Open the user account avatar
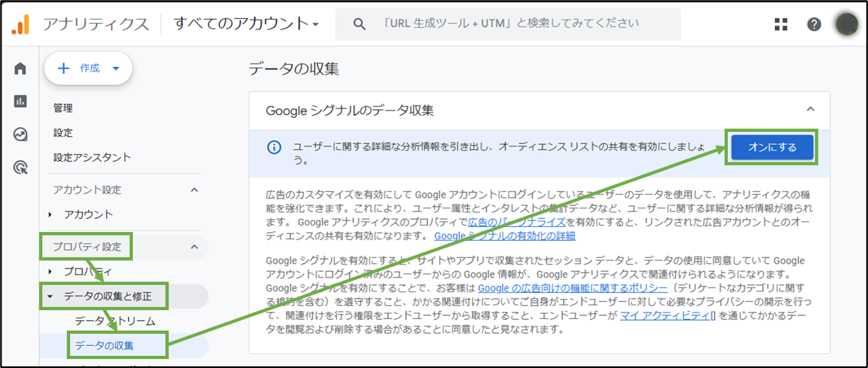 (847, 24)
